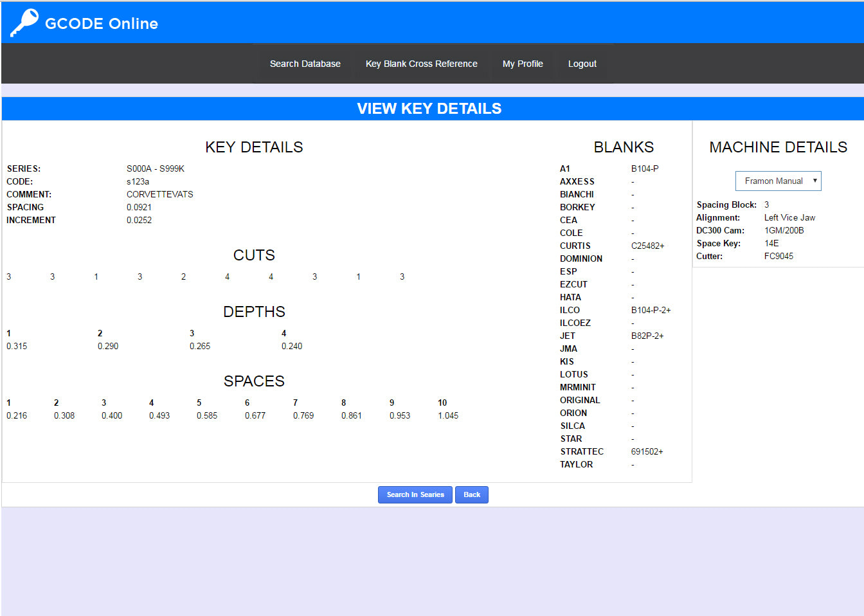
Task: Select the series range S000A - S999K
Action: (x=155, y=168)
